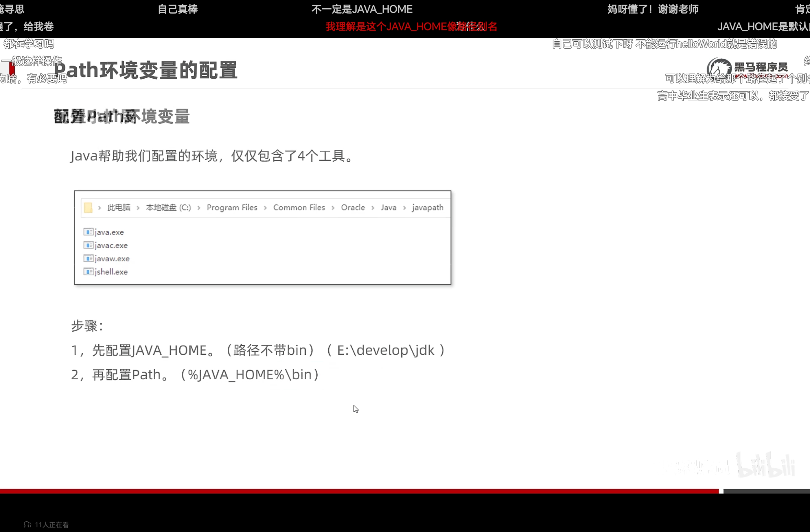This screenshot has width=810, height=532.
Task: Open the javapath breadcrumb entry
Action: [428, 207]
